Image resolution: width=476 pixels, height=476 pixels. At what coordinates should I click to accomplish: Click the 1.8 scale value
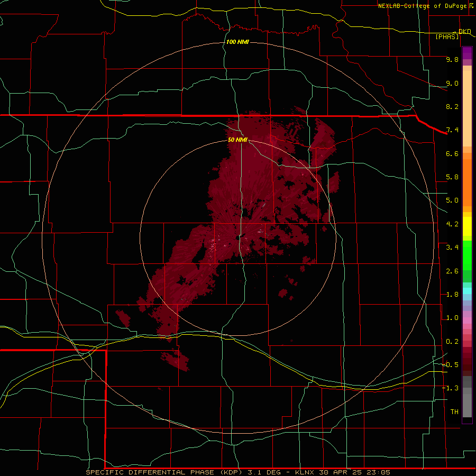(x=452, y=295)
